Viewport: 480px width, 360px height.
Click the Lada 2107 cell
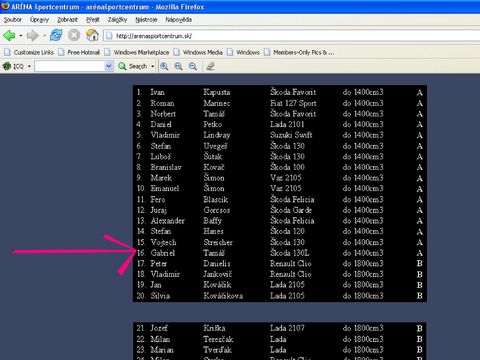click(287, 328)
